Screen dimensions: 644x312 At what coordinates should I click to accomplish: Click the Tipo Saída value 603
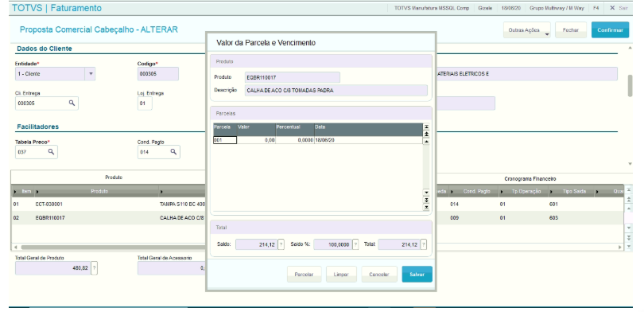[x=553, y=218]
